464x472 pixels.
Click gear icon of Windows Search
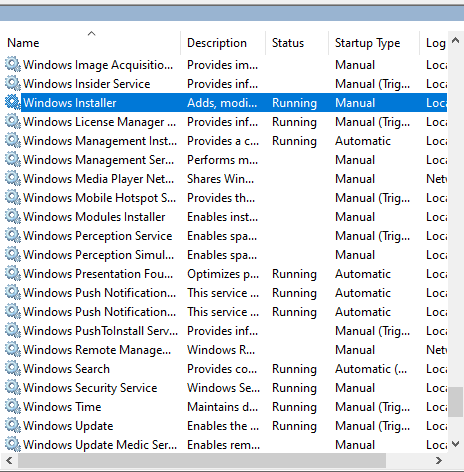coord(13,368)
